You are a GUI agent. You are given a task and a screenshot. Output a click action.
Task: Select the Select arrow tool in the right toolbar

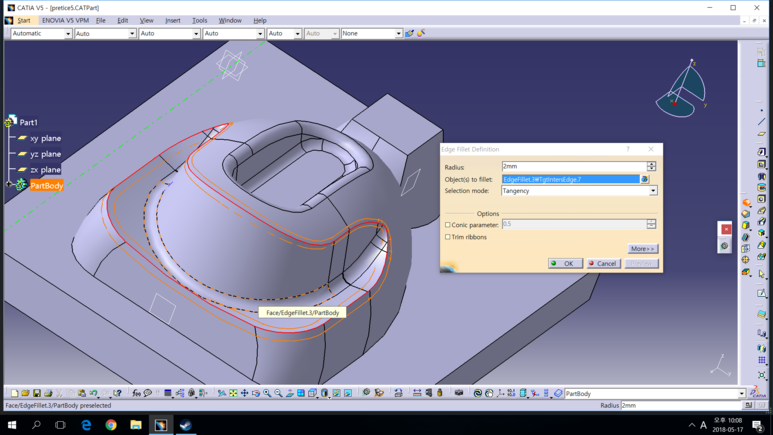point(762,274)
